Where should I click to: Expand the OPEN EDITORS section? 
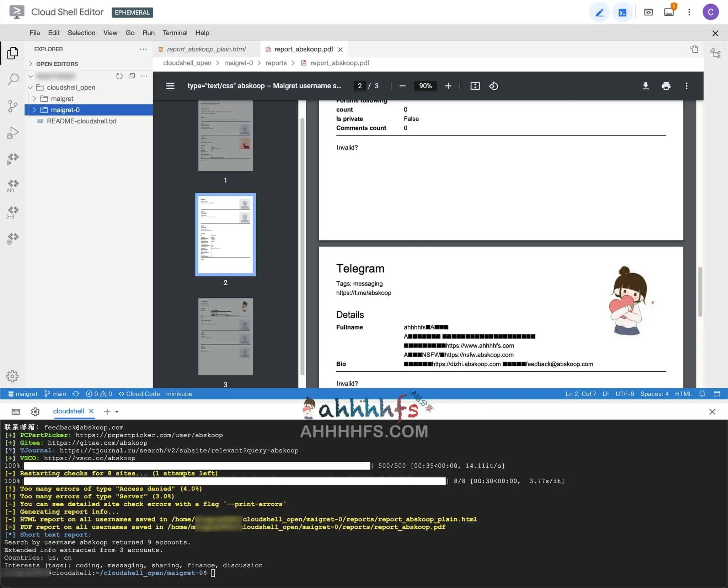(31, 64)
